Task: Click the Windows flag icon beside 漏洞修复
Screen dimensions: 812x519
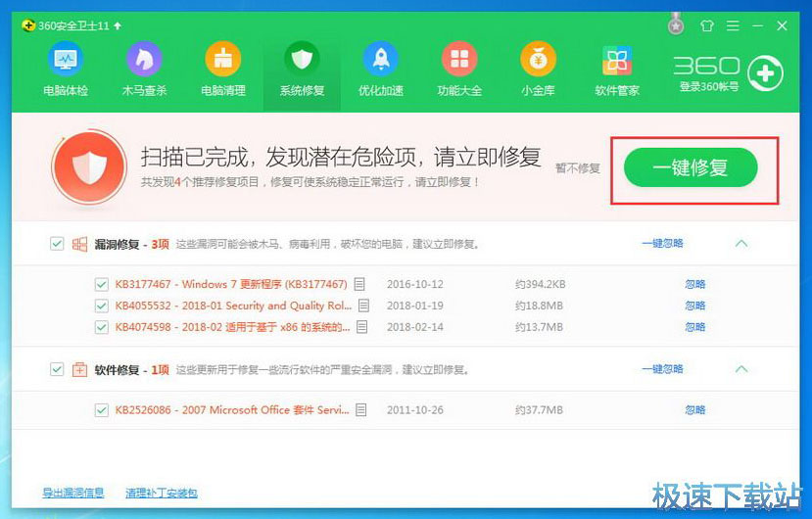Action: tap(79, 244)
